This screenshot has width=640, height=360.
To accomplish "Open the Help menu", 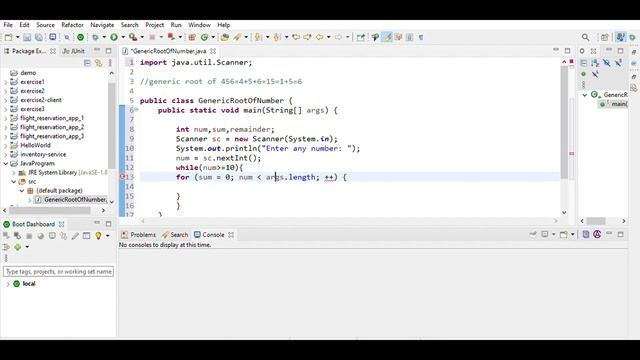I will pos(223,25).
